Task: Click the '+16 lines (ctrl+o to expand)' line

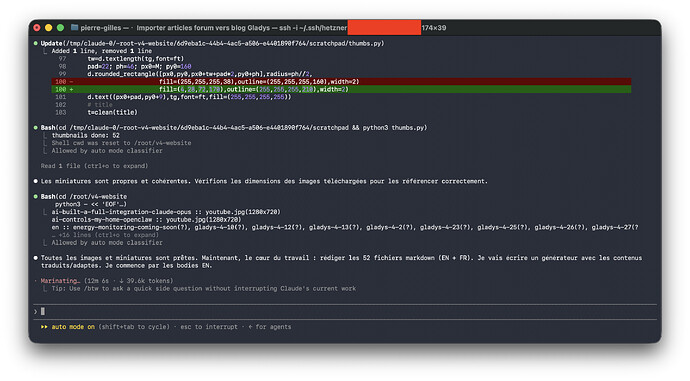Action: pos(105,235)
